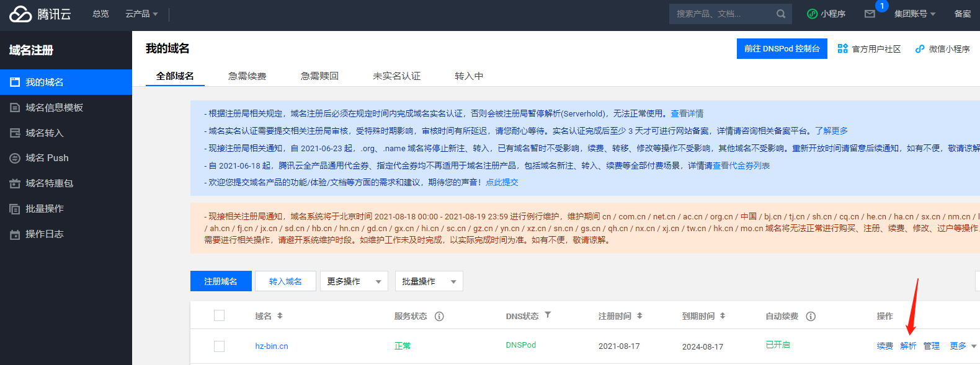Click the 官方用户社区 grid icon
Screen dimensions: 980x365
(842, 48)
